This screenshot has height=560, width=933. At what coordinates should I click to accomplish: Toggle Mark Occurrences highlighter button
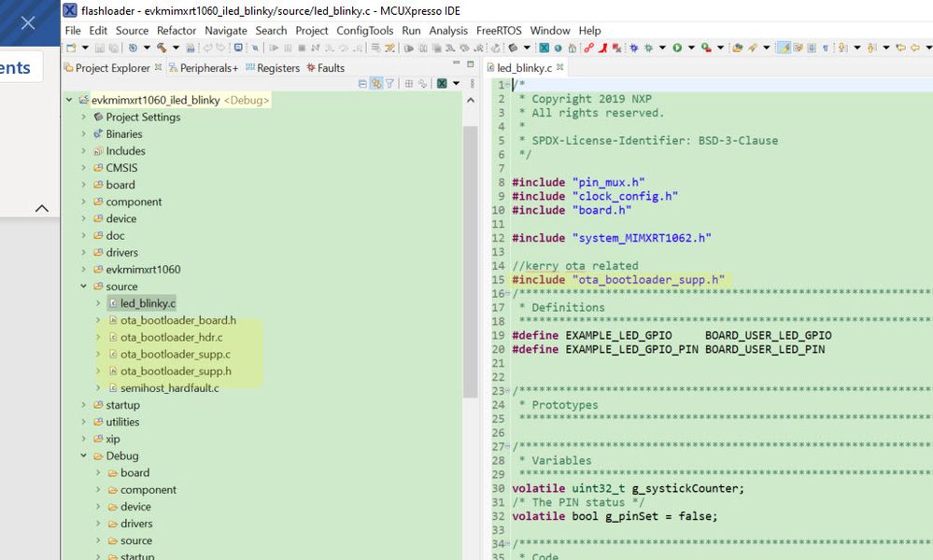(x=785, y=48)
